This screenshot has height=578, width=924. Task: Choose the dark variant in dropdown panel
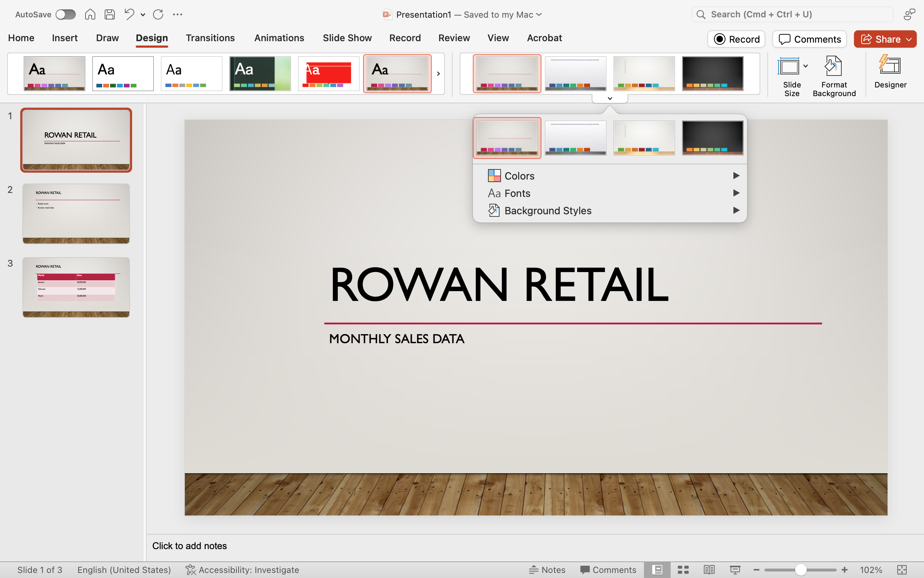tap(712, 138)
